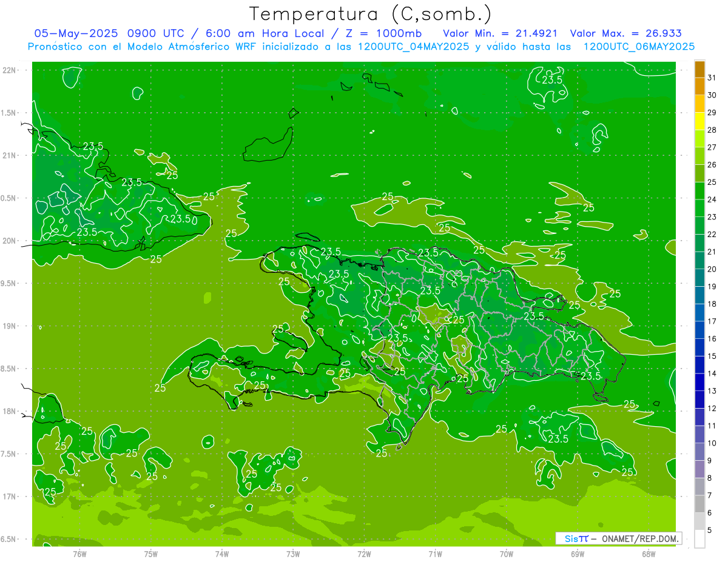Click the '68W' longitude label
This screenshot has width=728, height=562.
point(649,554)
